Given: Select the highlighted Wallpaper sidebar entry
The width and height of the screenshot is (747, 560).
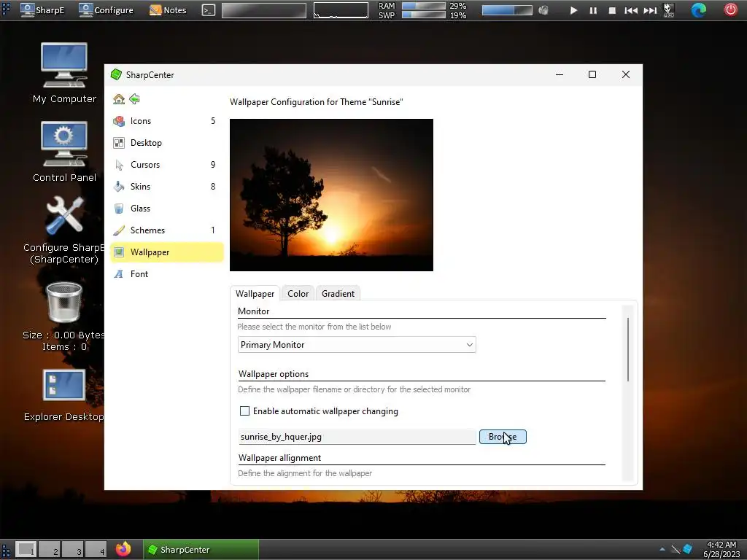Looking at the screenshot, I should pyautogui.click(x=166, y=252).
